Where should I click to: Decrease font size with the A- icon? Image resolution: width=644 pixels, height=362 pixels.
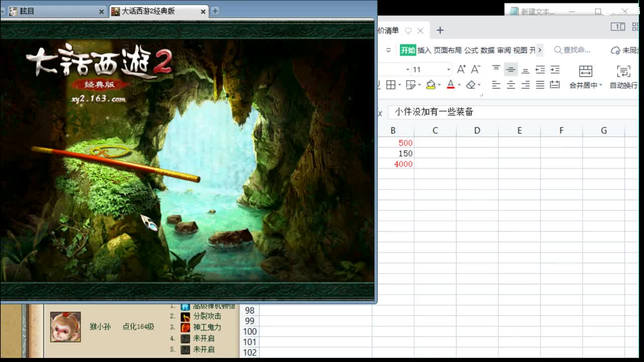[475, 69]
